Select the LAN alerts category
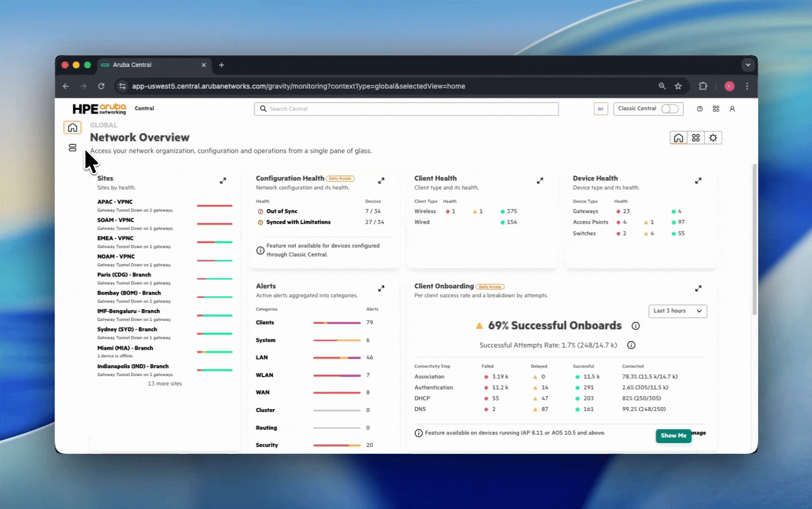The image size is (812, 509). [262, 358]
